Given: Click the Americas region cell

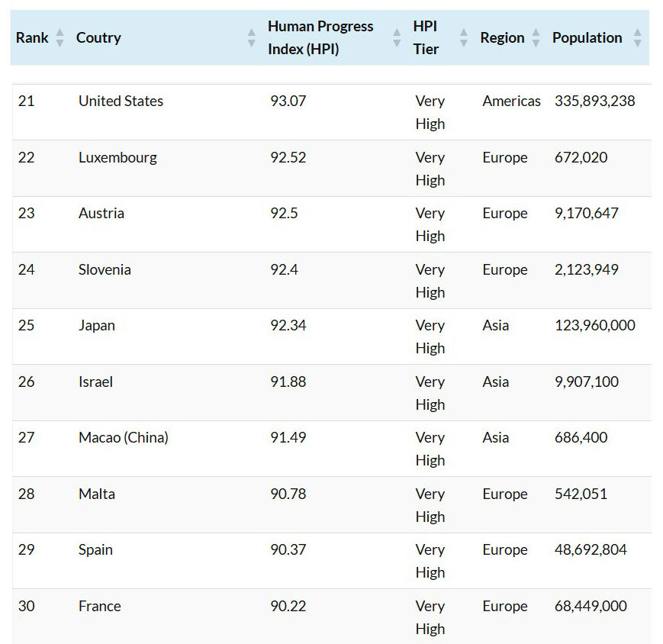Looking at the screenshot, I should [x=512, y=101].
